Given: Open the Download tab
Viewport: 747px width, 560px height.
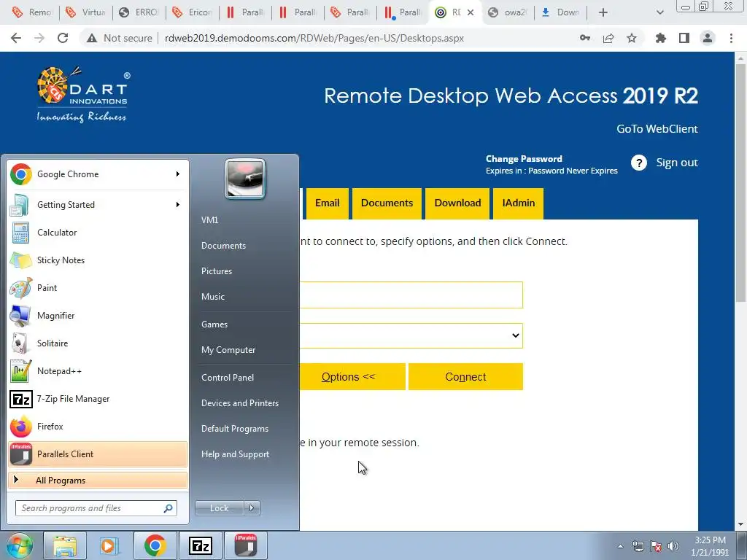Looking at the screenshot, I should (x=457, y=203).
